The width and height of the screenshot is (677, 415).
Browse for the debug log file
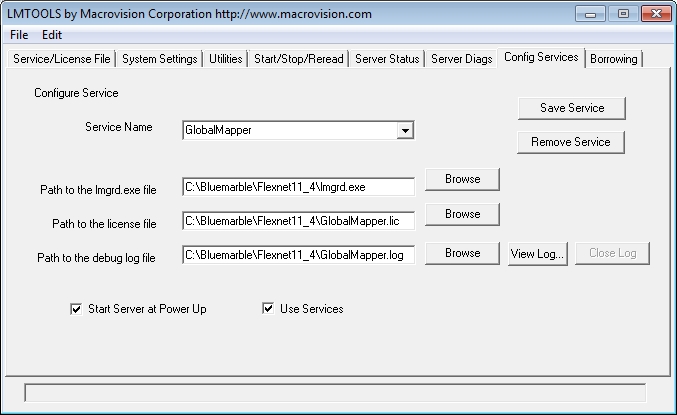pyautogui.click(x=462, y=253)
